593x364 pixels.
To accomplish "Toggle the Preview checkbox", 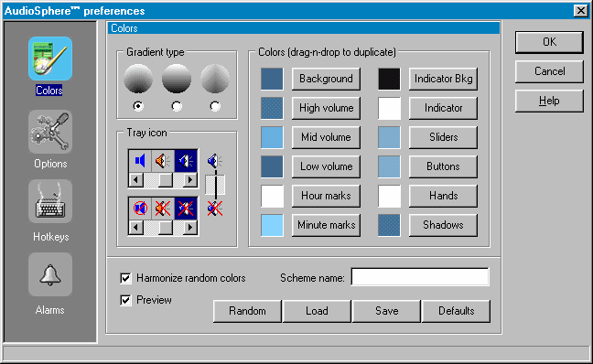I will click(x=125, y=300).
